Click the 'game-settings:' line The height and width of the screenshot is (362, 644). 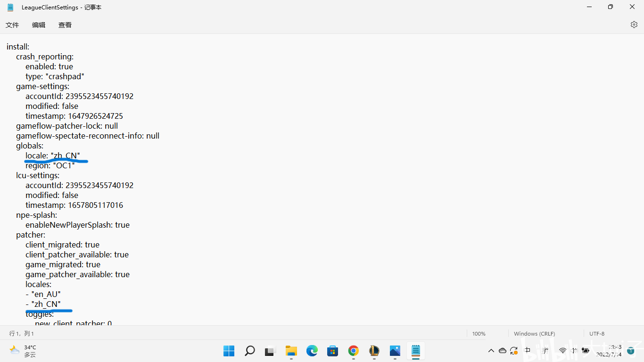click(x=42, y=86)
